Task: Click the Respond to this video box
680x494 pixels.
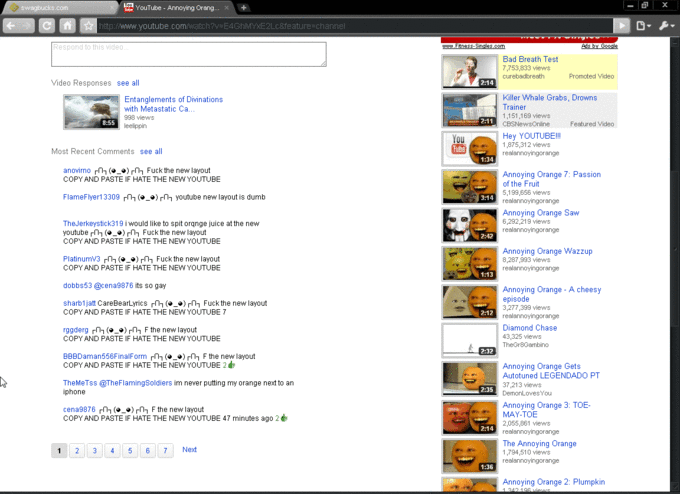Action: click(189, 54)
